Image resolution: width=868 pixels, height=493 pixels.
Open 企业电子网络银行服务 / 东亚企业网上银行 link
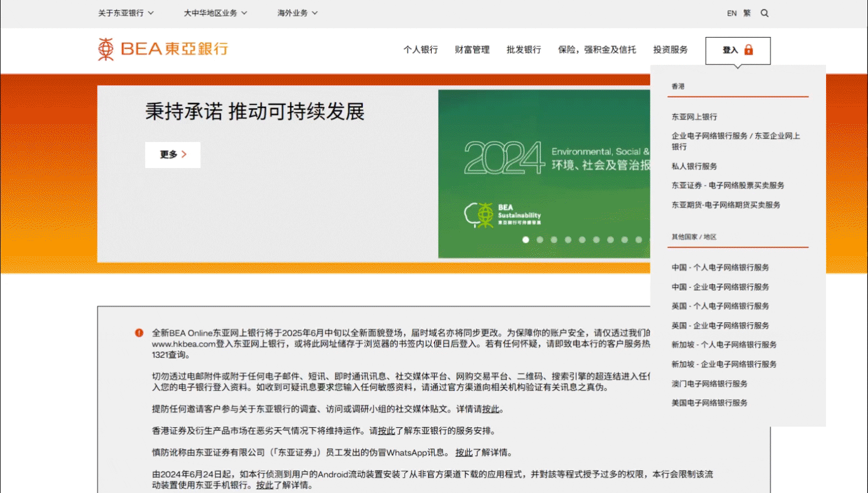735,141
